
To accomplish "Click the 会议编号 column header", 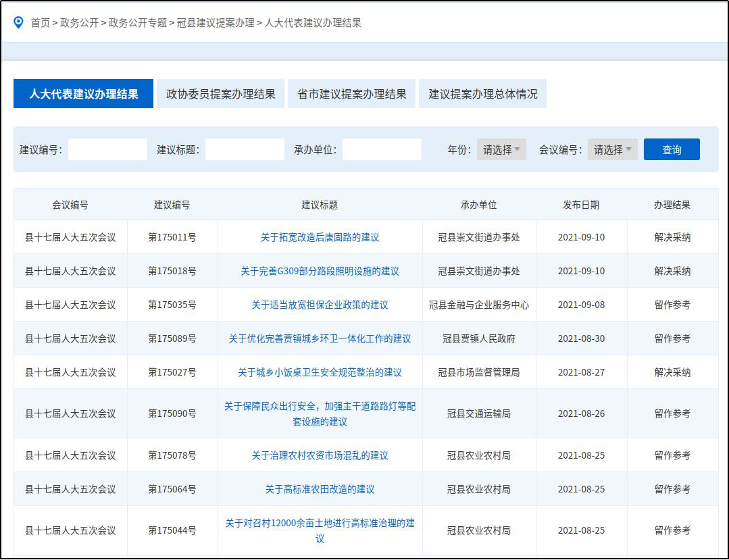I will pos(70,205).
